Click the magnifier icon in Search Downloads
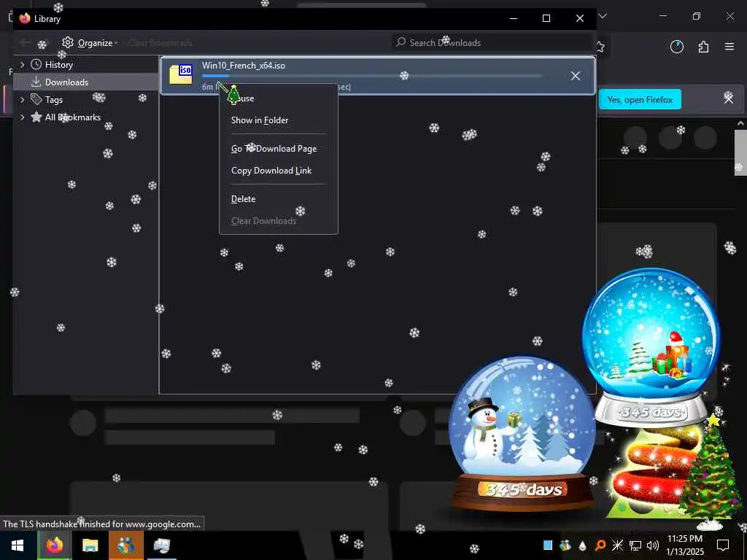 (401, 42)
